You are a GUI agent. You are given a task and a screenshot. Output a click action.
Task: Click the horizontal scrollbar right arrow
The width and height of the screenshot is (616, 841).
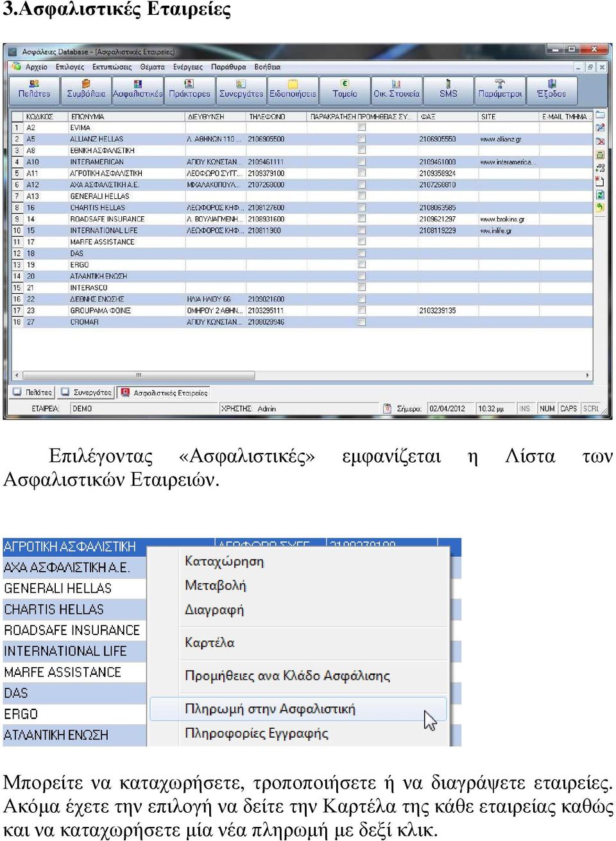(x=587, y=375)
